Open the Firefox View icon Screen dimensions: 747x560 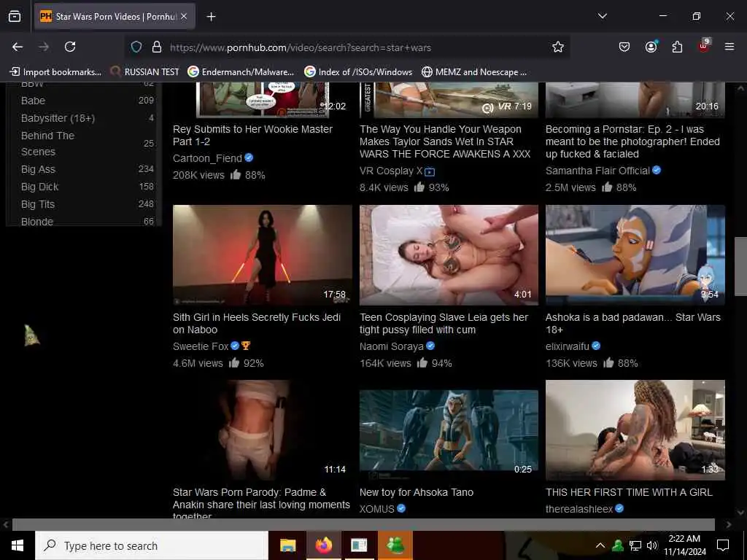click(15, 16)
